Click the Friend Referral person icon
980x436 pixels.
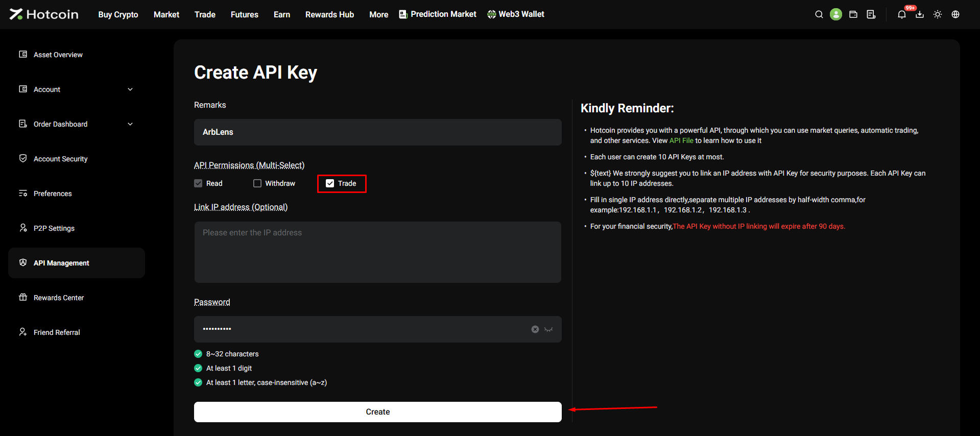[23, 332]
